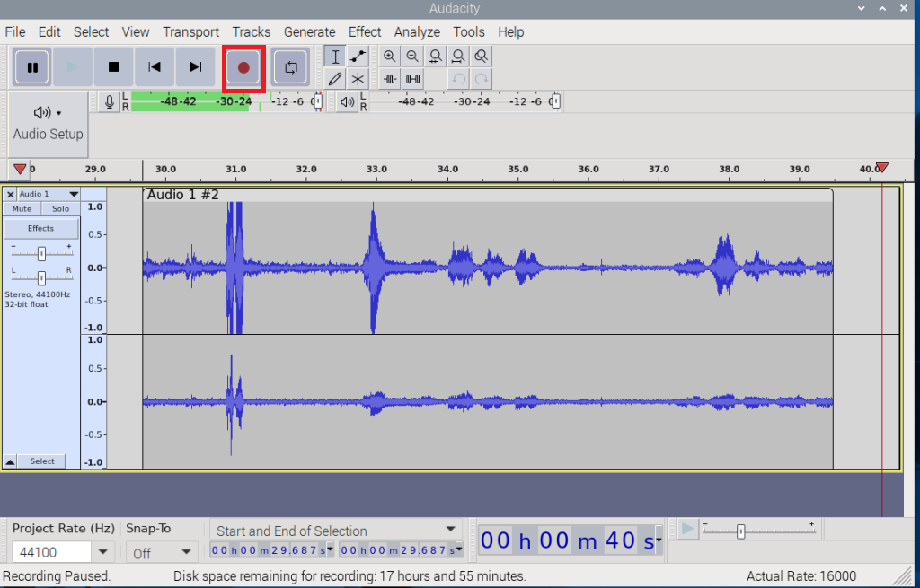Click the timeline ruler at 35.0
The height and width of the screenshot is (588, 920).
point(518,170)
